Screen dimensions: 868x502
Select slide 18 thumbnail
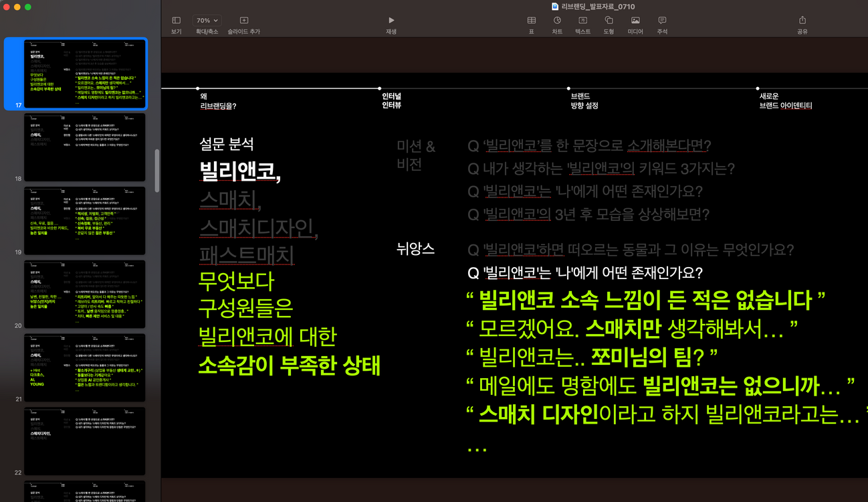click(85, 147)
